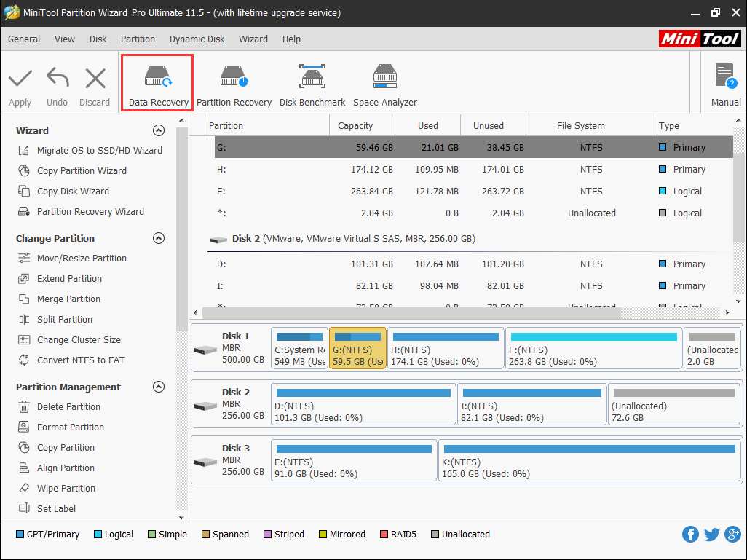This screenshot has height=560, width=747.
Task: Select the Disk 2 header row
Action: [x=470, y=239]
